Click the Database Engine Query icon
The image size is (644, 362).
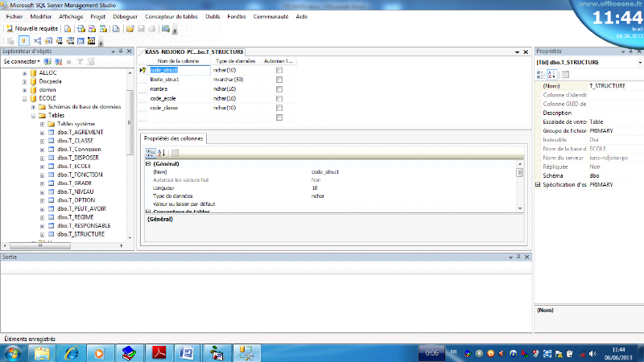[68, 29]
